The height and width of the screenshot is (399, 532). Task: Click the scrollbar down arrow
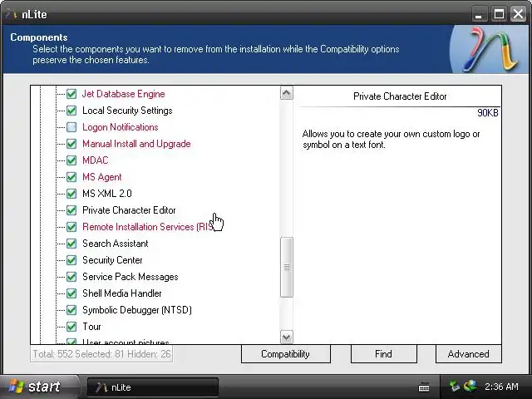[287, 337]
